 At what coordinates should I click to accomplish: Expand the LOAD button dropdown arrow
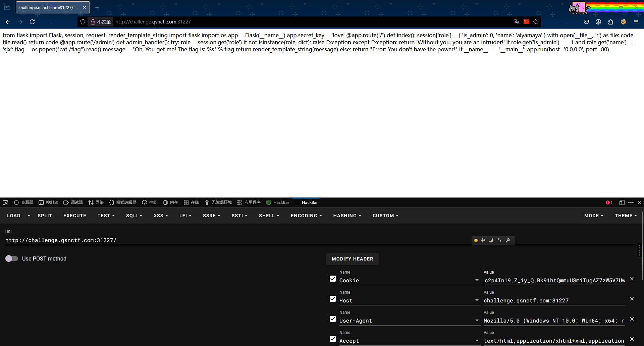coord(29,216)
